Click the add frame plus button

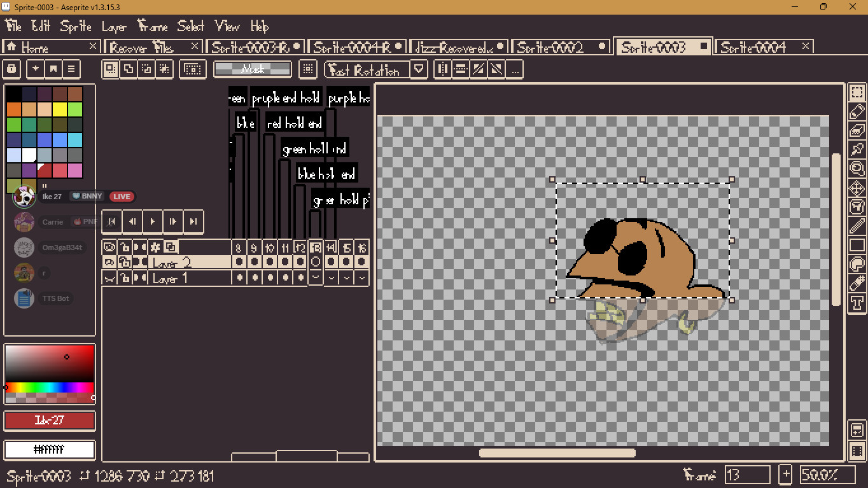pos(786,475)
